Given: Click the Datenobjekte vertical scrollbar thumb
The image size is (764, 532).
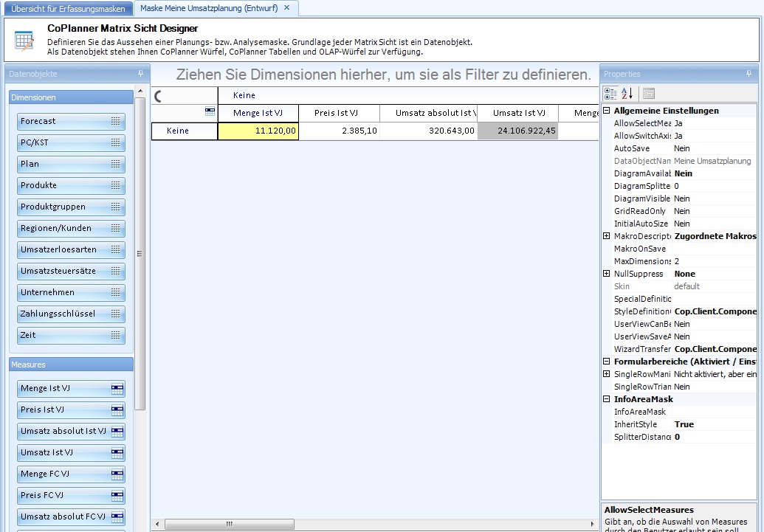Looking at the screenshot, I should coord(140,254).
